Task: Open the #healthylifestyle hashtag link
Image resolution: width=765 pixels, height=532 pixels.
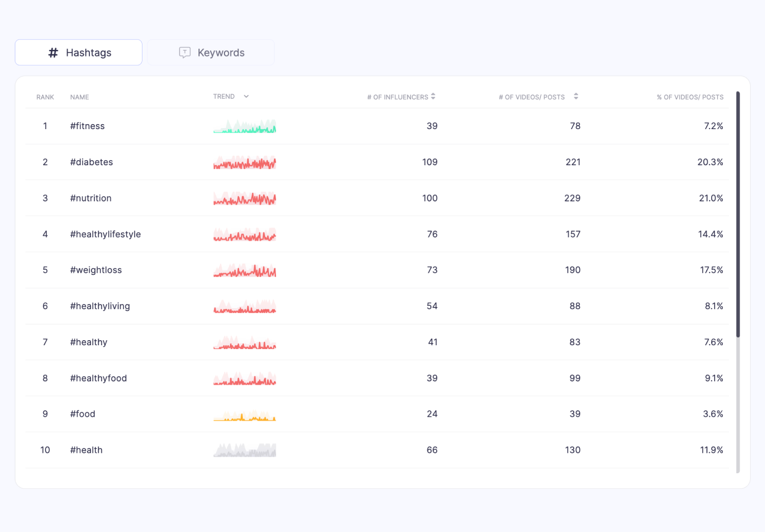Action: point(105,234)
